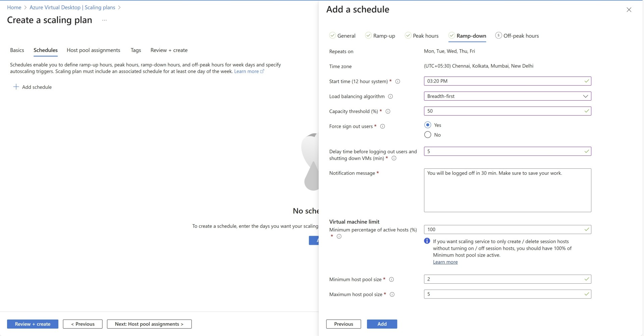
Task: Click the < Previous button in the scaling plan footer
Action: point(83,324)
